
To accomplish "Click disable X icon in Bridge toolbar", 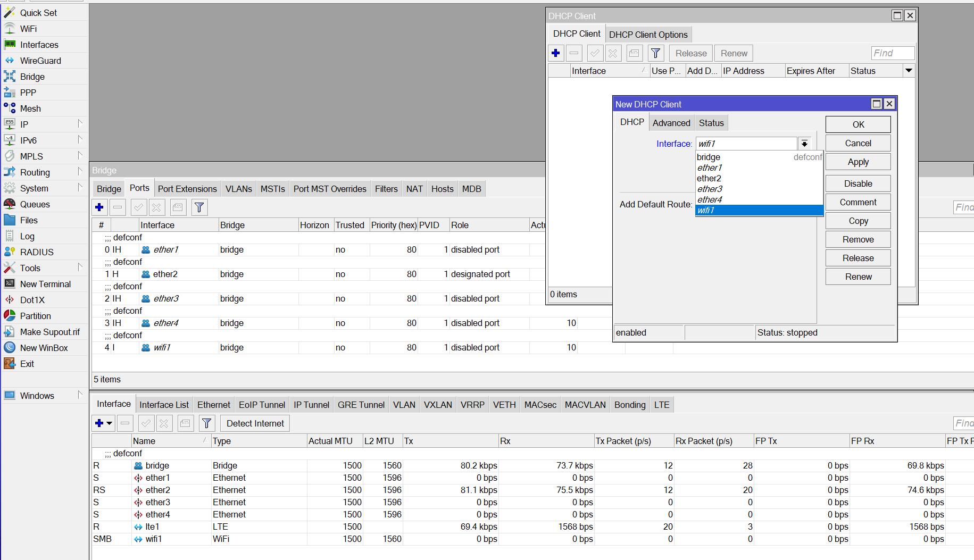I will point(156,207).
